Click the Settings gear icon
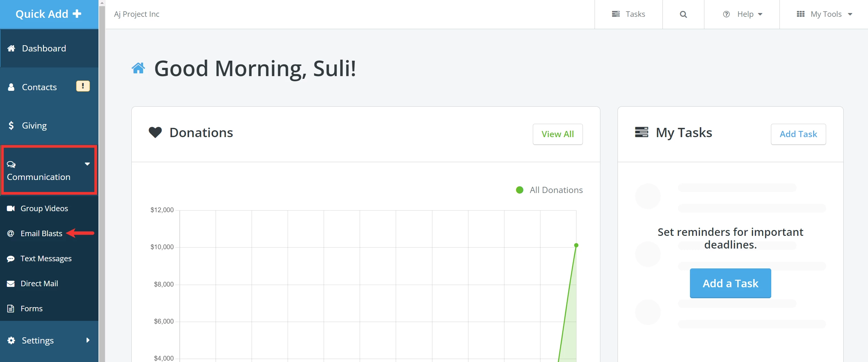 coord(11,340)
